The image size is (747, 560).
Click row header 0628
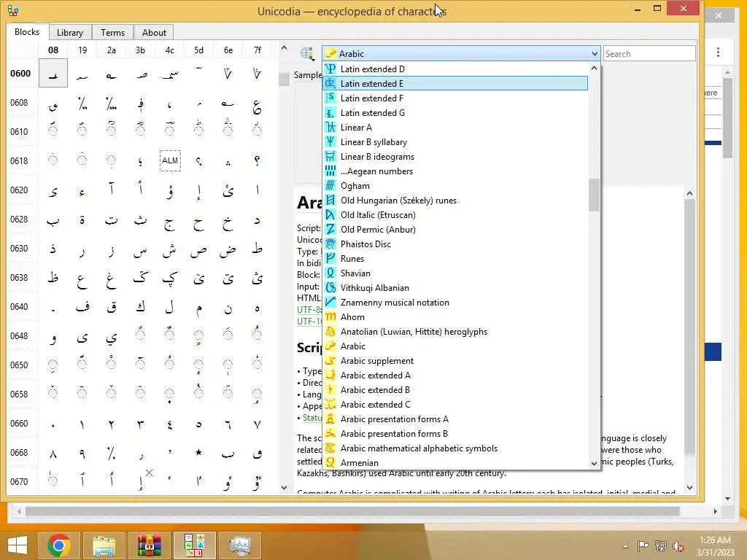(x=20, y=219)
